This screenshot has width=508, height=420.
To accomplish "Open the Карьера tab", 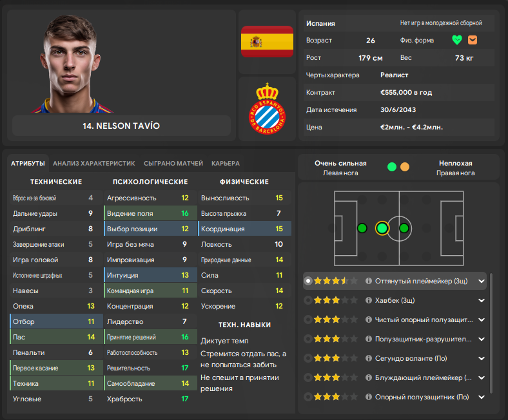I will [225, 164].
